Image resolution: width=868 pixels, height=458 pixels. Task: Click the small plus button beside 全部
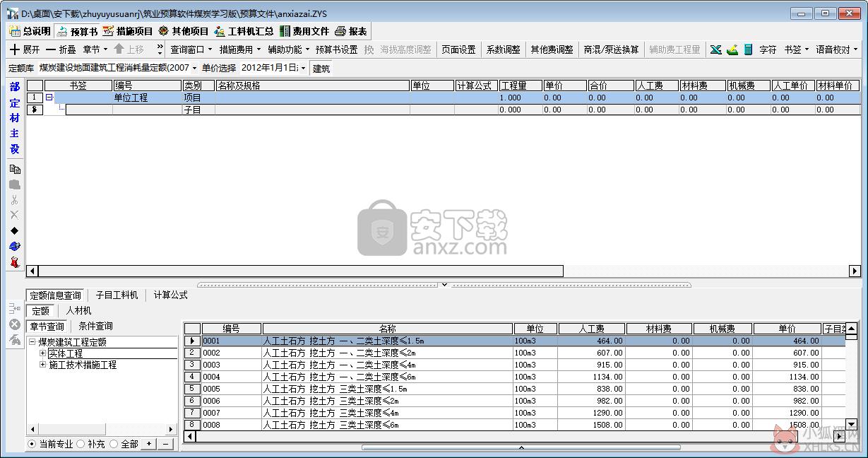tap(148, 444)
